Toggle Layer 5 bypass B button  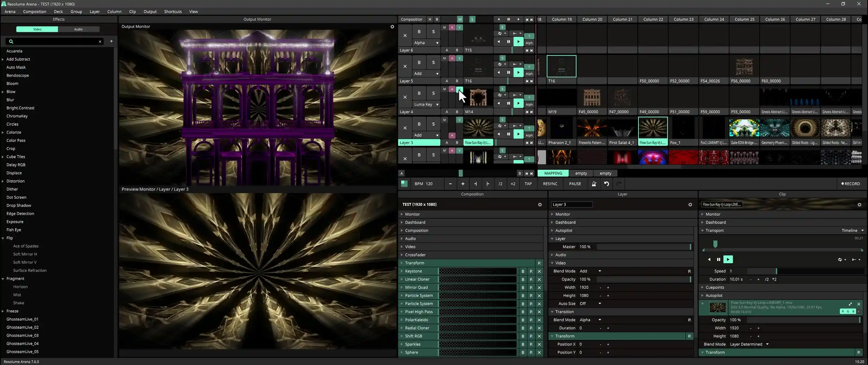(419, 62)
